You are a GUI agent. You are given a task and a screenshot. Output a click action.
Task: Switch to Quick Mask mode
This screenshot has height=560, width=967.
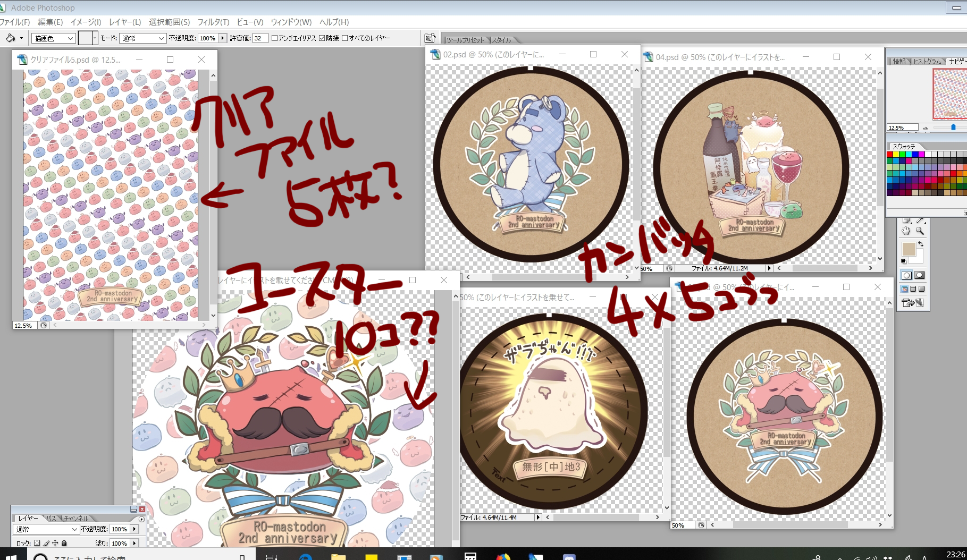919,275
